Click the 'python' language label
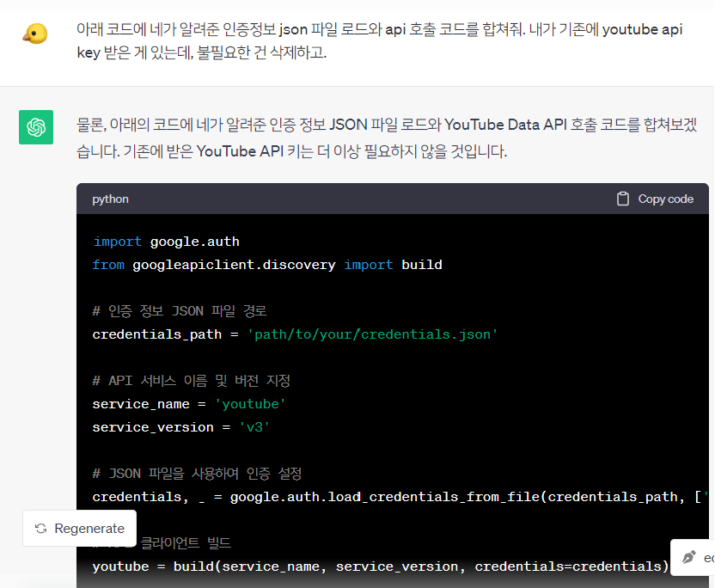Image resolution: width=715 pixels, height=588 pixels. click(110, 199)
